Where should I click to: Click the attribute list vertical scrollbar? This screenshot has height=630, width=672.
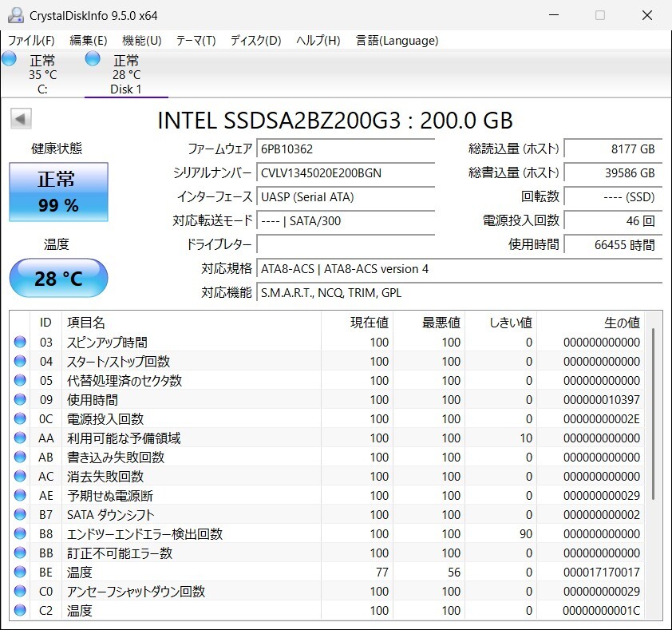pos(654,415)
